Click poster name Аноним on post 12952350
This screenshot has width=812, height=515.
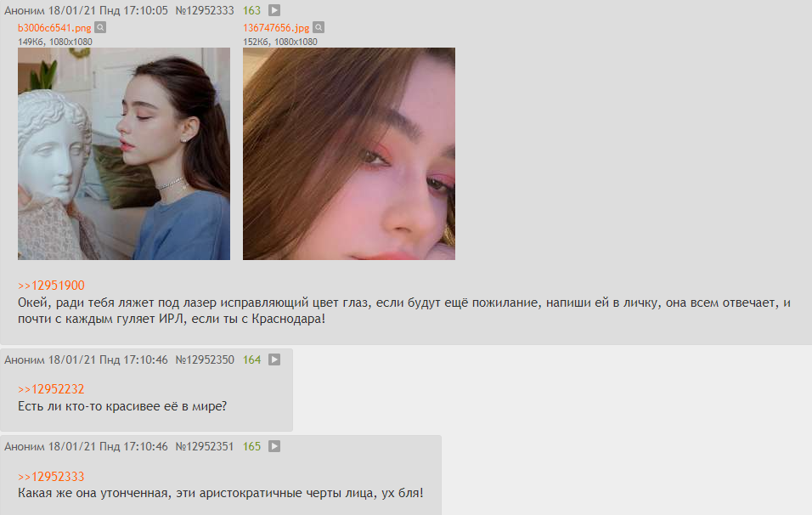25,359
